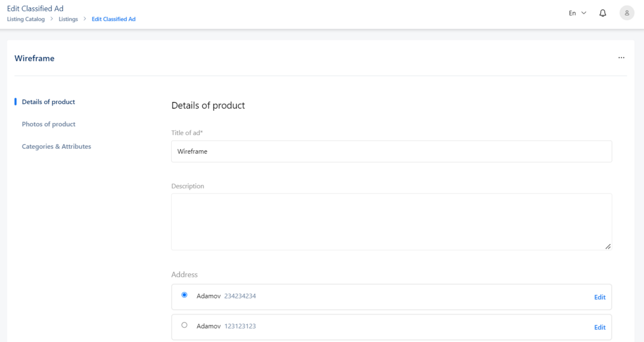This screenshot has height=342, width=644.
Task: Open Categories & Attributes section
Action: pos(56,147)
